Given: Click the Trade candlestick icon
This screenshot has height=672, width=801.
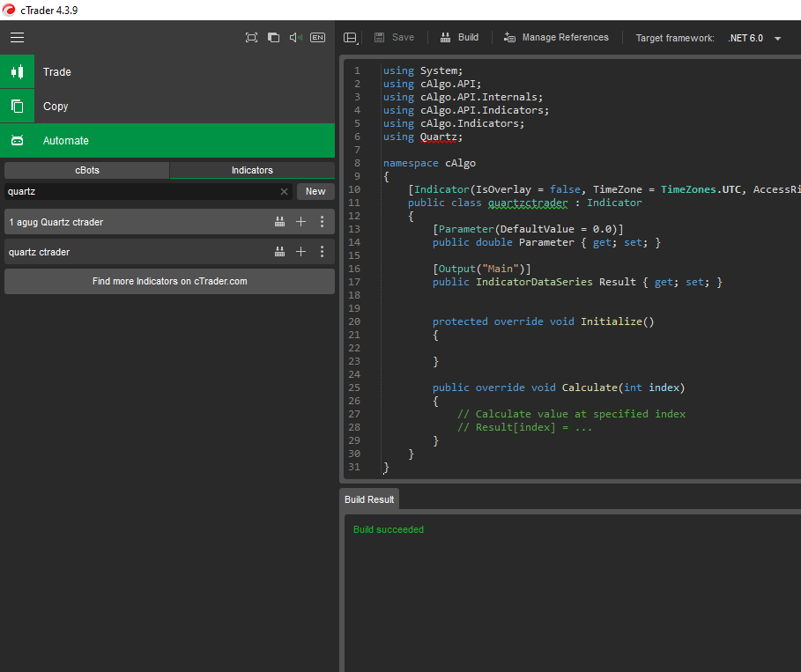Looking at the screenshot, I should (17, 72).
